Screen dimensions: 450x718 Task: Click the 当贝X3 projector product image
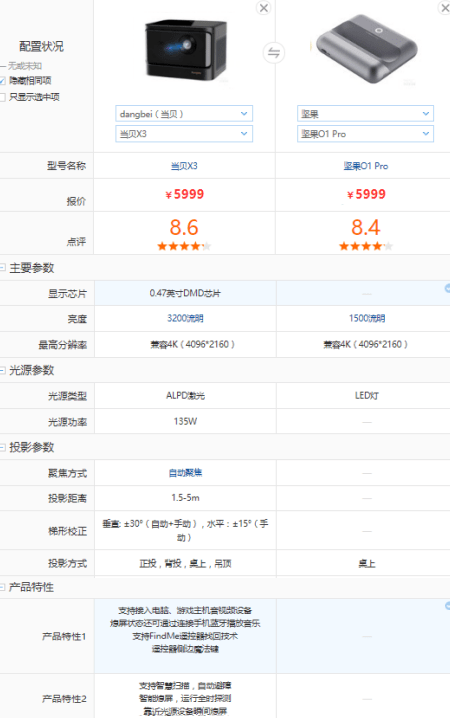pos(186,49)
